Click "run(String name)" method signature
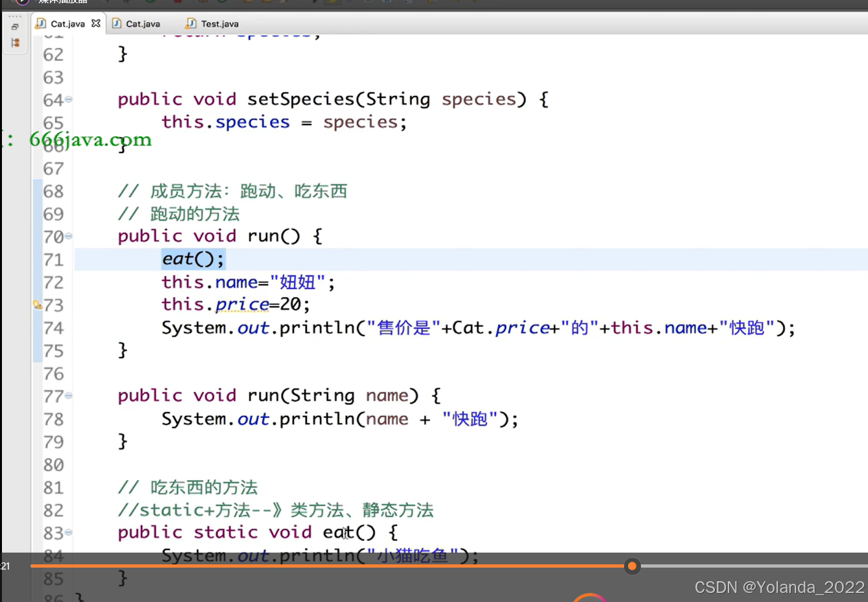This screenshot has height=602, width=868. pos(333,396)
